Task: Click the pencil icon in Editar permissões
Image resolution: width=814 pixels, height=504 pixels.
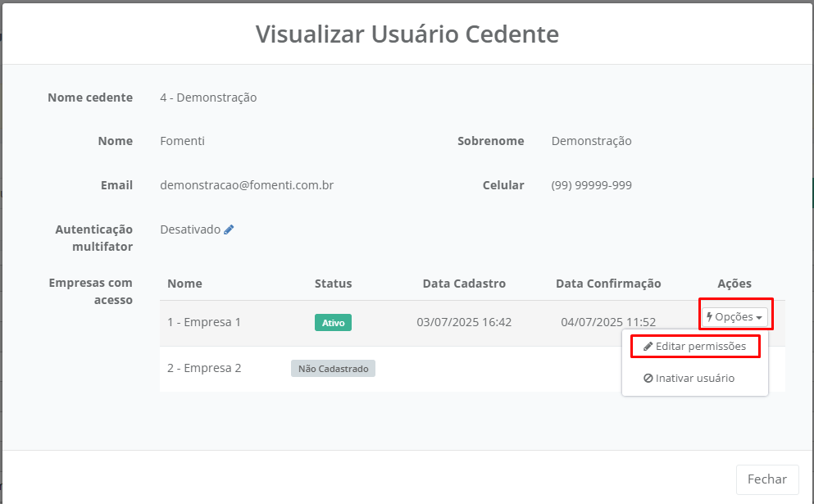Action: point(648,347)
